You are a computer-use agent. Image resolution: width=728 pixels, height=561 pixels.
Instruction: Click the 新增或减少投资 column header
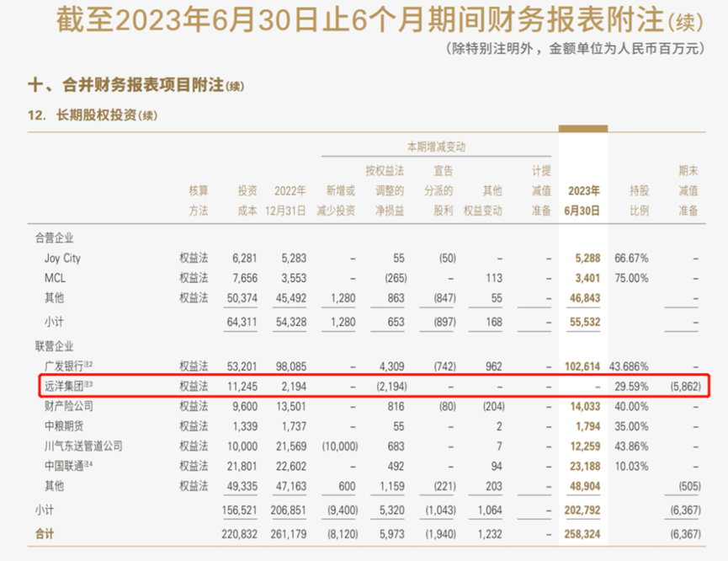336,200
